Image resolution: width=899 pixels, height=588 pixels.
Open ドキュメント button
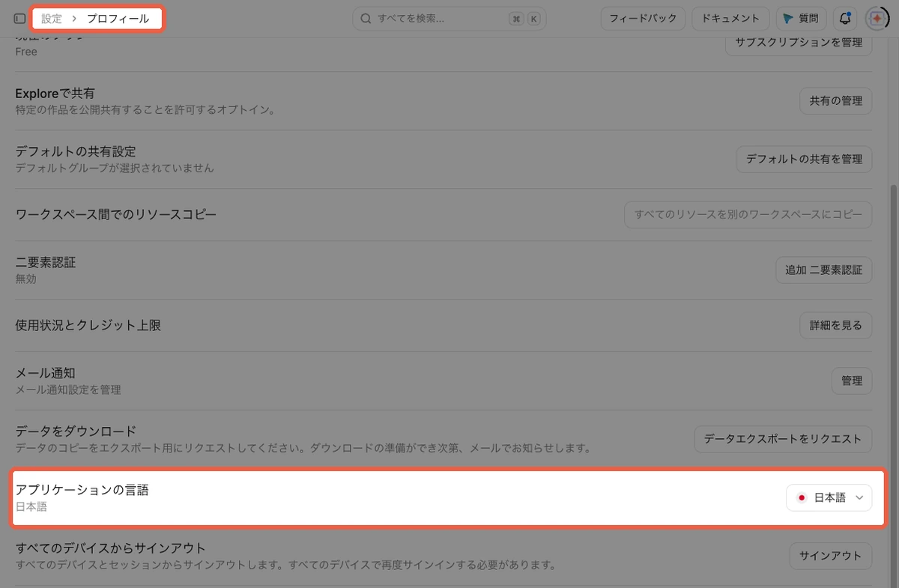pyautogui.click(x=730, y=19)
